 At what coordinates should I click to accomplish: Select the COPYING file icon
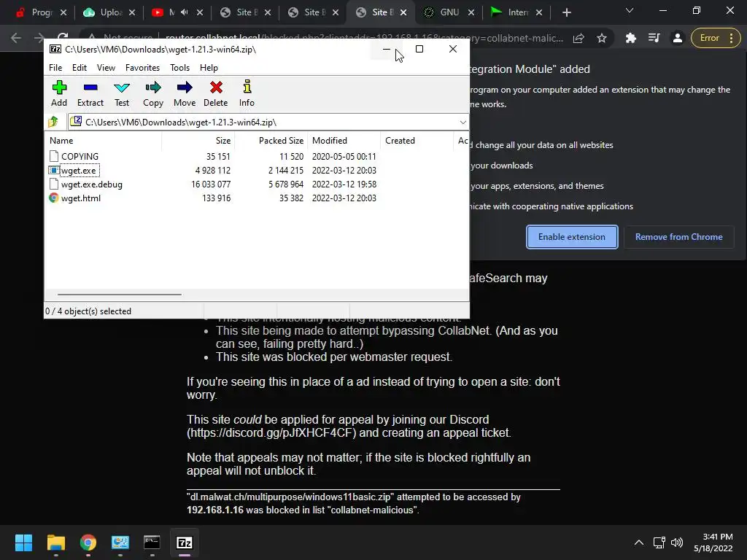(54, 156)
